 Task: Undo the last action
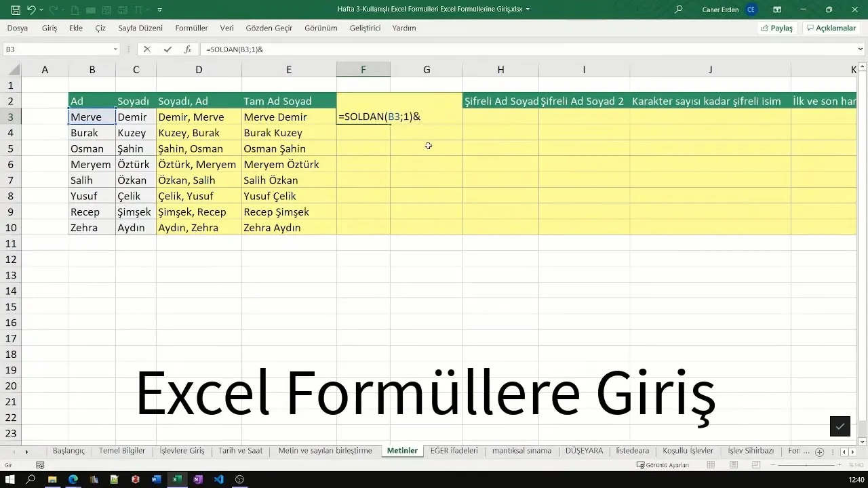31,9
